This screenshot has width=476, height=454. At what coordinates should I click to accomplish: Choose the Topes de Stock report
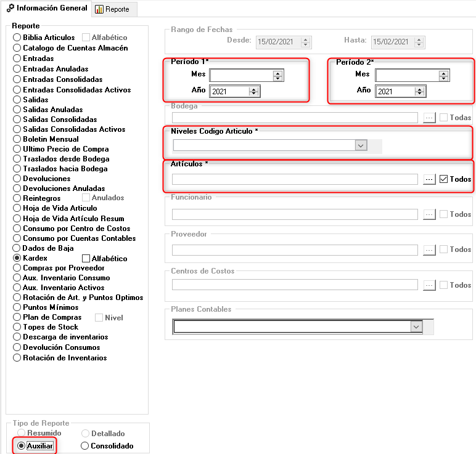pos(17,327)
